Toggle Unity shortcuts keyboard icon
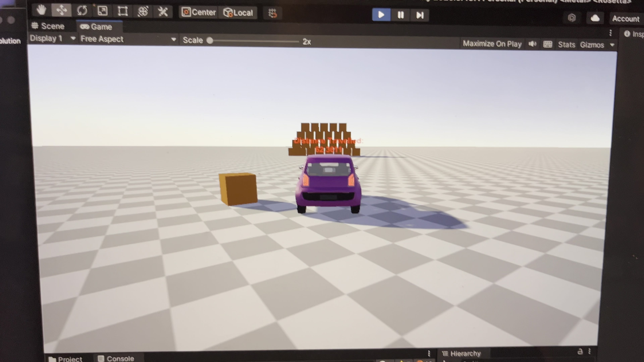Image resolution: width=644 pixels, height=362 pixels. point(548,44)
